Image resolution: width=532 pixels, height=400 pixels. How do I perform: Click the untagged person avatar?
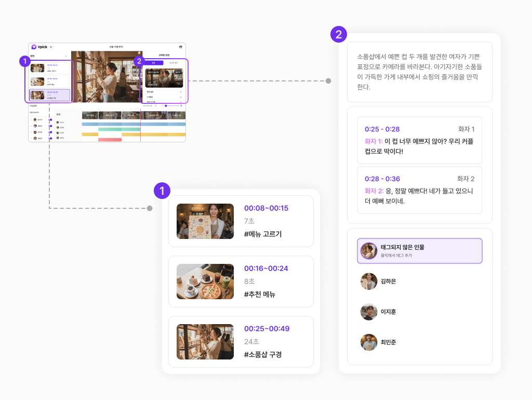pos(369,251)
